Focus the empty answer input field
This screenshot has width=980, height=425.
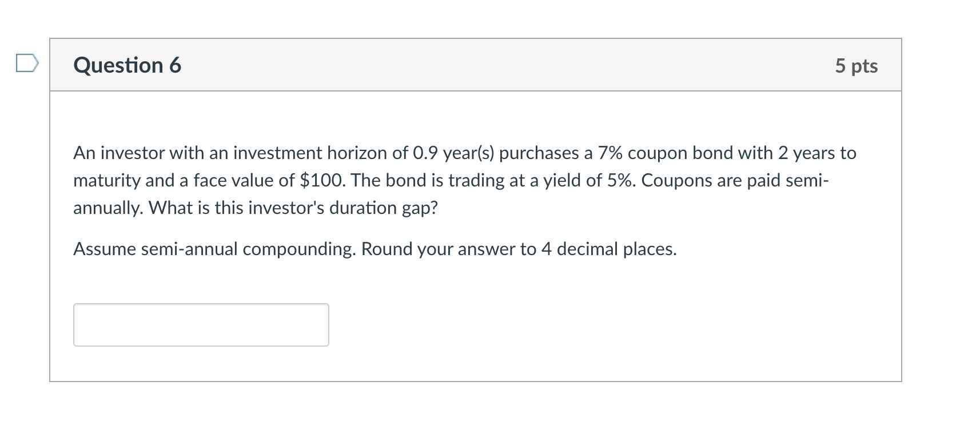click(201, 325)
